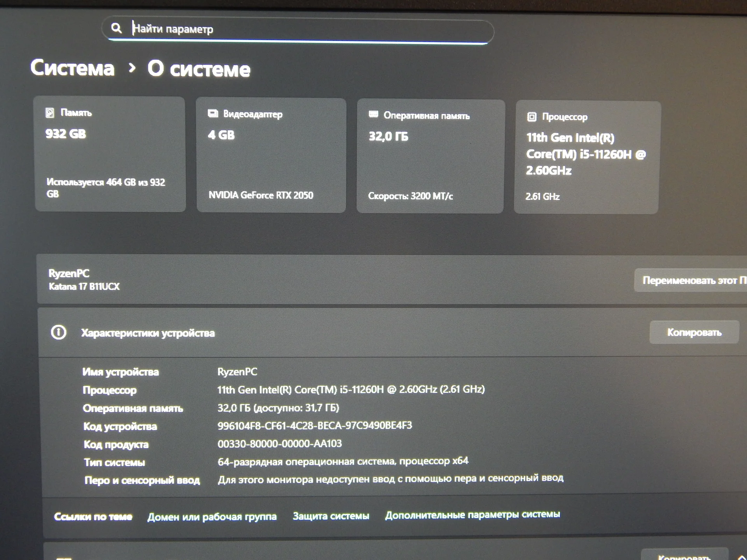Copy device specifications with Копировать button

tap(694, 332)
